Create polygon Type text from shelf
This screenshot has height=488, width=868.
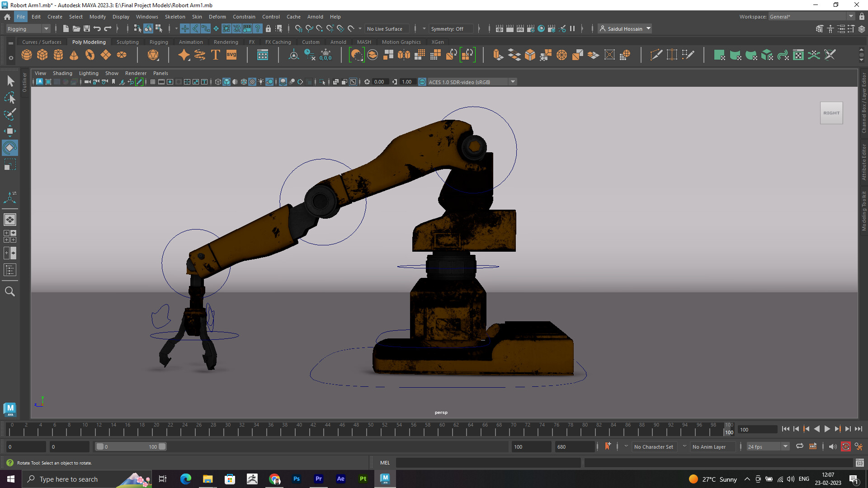[x=216, y=55]
